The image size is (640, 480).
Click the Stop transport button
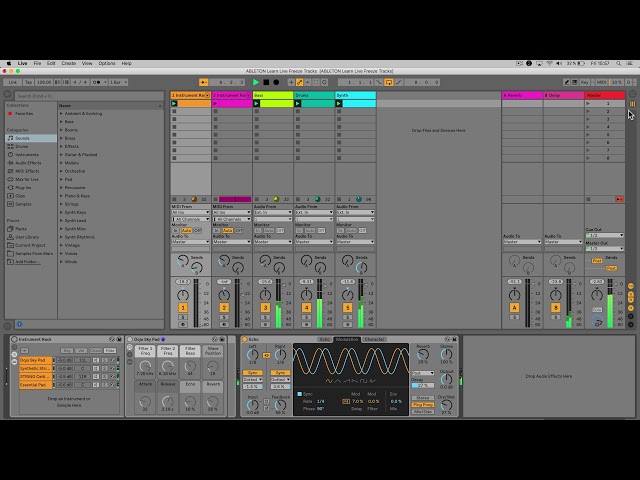coord(266,82)
